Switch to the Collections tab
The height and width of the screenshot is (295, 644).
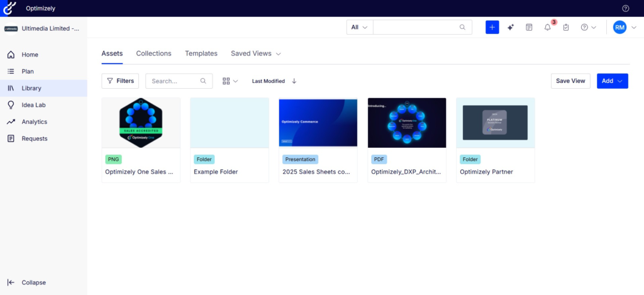pyautogui.click(x=153, y=53)
